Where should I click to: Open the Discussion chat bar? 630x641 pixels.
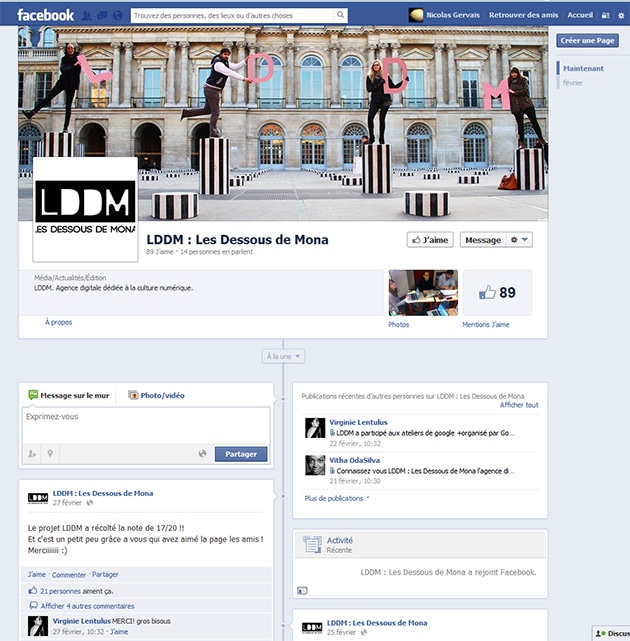(612, 633)
